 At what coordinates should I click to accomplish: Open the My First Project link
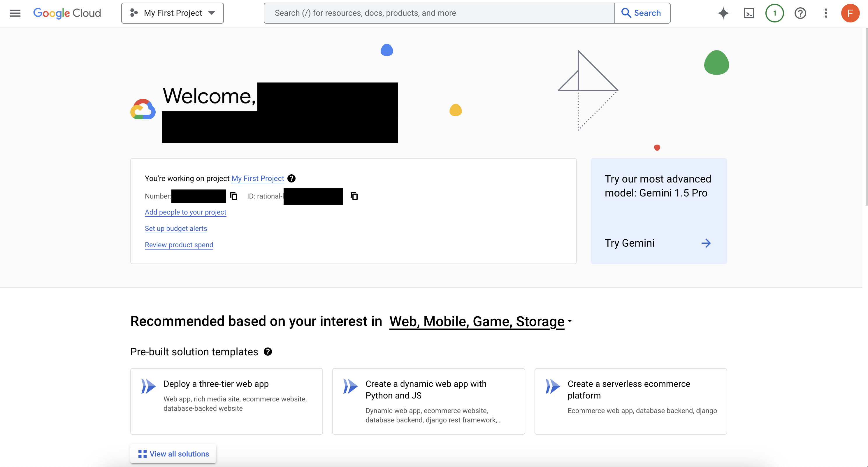pyautogui.click(x=258, y=178)
